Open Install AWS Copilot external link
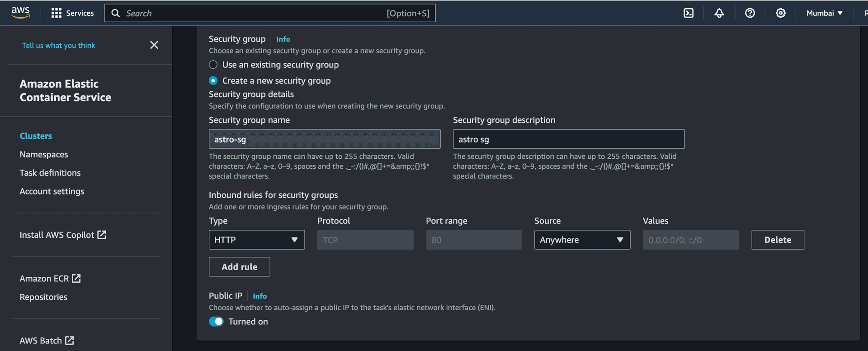The height and width of the screenshot is (351, 868). tap(62, 235)
